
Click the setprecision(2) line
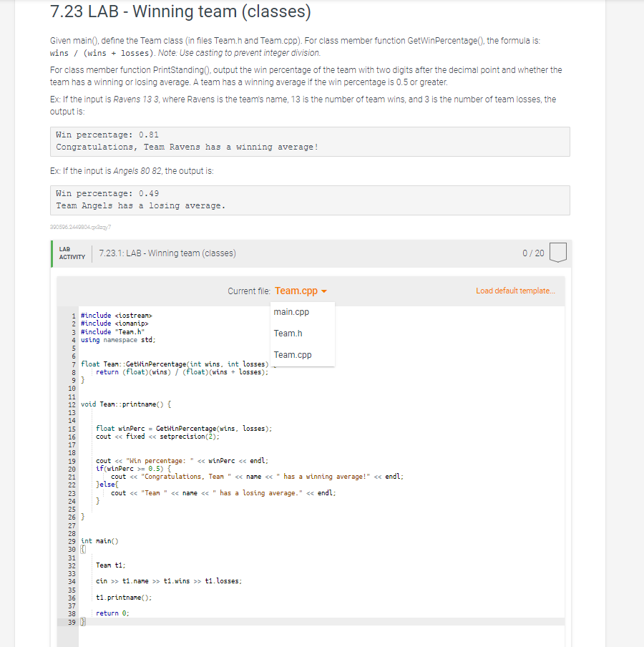coord(157,437)
